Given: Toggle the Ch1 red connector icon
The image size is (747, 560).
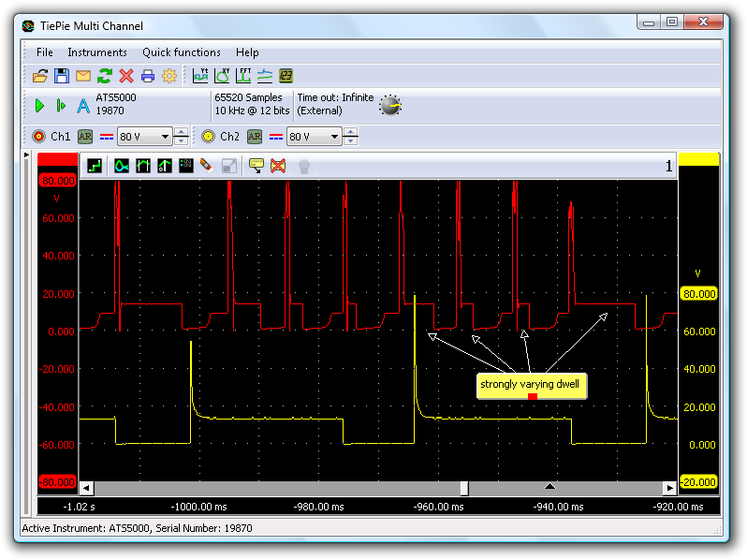Looking at the screenshot, I should click(x=38, y=137).
